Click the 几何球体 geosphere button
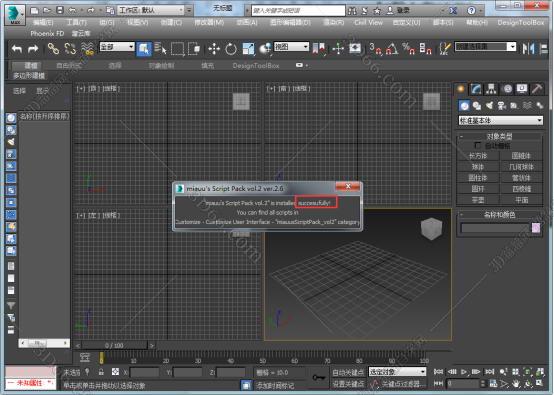554x395 pixels. point(521,167)
